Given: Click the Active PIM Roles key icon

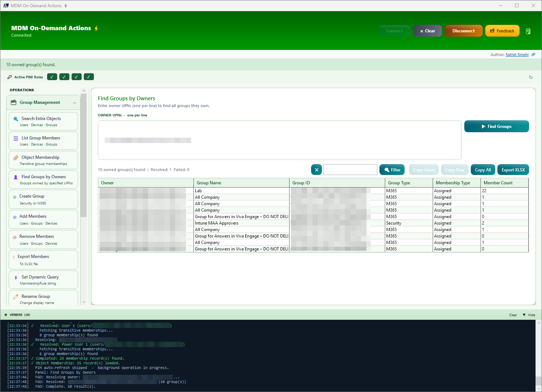Looking at the screenshot, I should (x=9, y=77).
